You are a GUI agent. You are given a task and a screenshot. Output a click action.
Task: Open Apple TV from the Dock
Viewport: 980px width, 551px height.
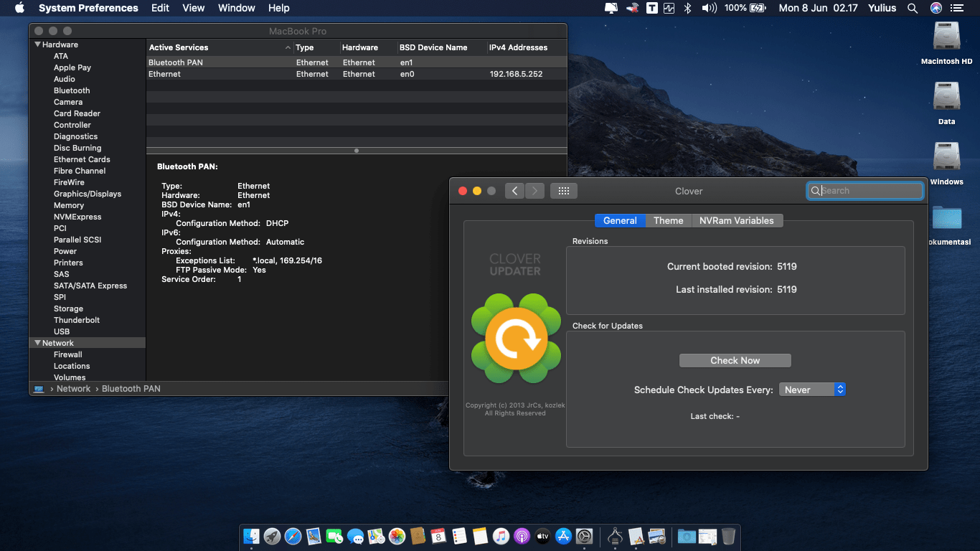click(x=542, y=536)
